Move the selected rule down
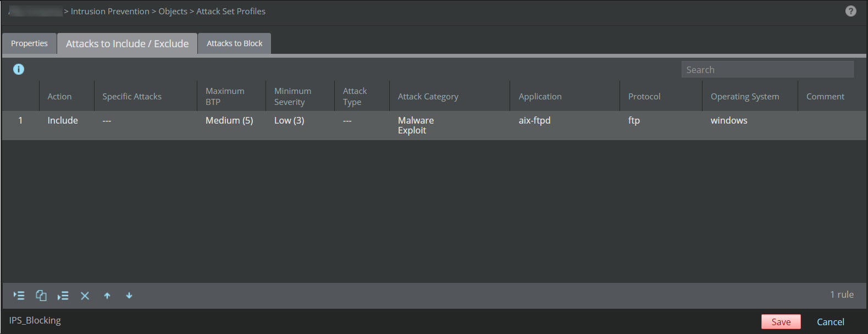The height and width of the screenshot is (334, 868). click(129, 296)
